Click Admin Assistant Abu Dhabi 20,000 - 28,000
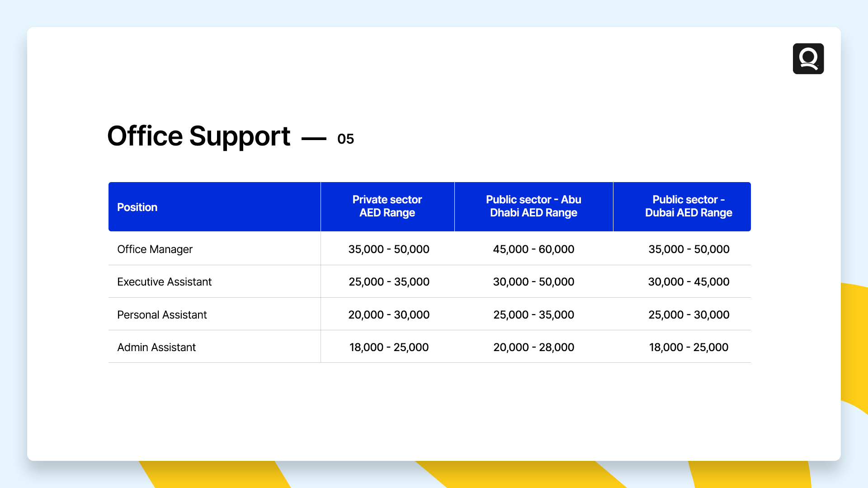 pos(533,347)
